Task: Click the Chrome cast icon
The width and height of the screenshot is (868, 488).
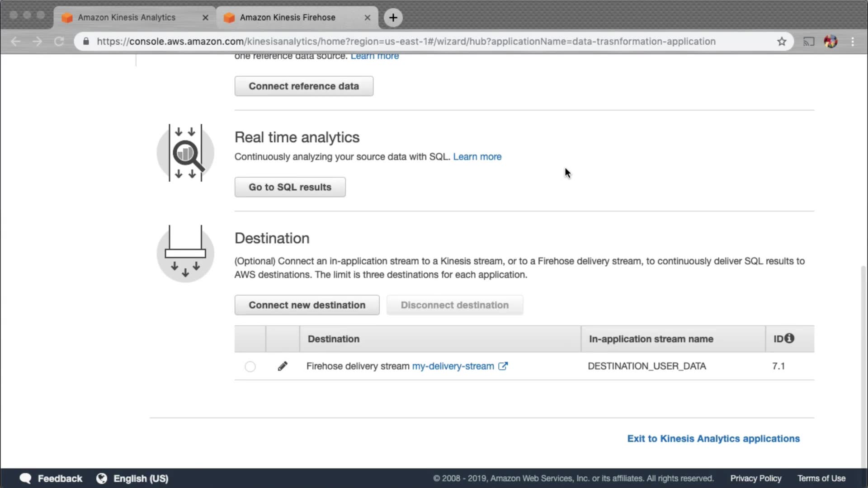Action: [x=808, y=42]
